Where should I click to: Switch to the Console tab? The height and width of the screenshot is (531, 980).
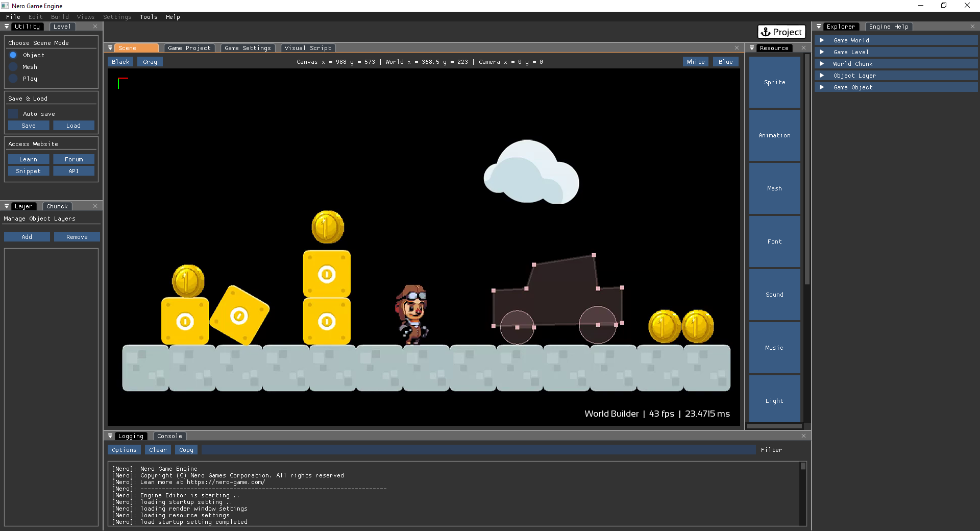pos(169,436)
